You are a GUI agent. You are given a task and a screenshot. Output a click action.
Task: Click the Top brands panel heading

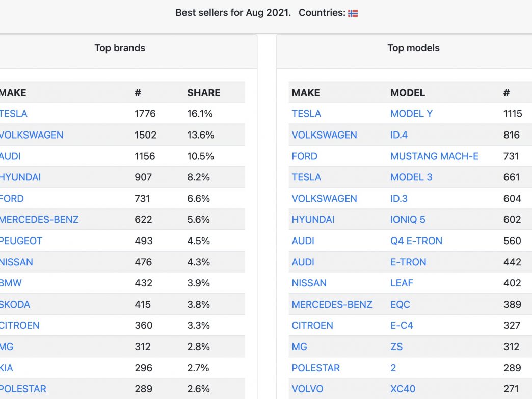(120, 48)
